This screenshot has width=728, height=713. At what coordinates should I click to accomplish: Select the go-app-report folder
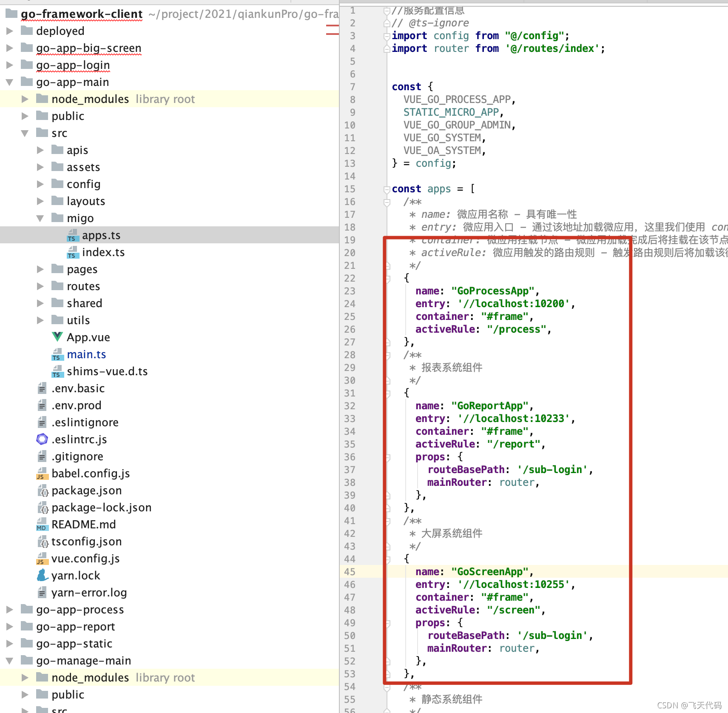[169, 626]
